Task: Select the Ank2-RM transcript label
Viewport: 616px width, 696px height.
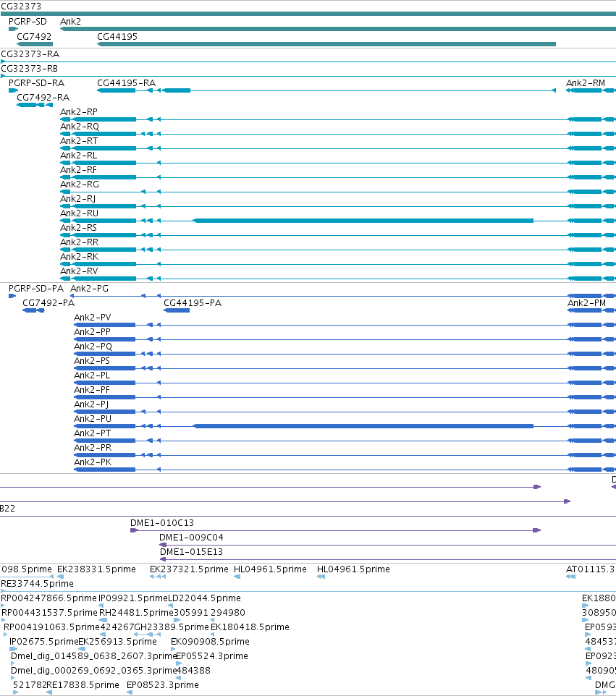Action: tap(586, 83)
